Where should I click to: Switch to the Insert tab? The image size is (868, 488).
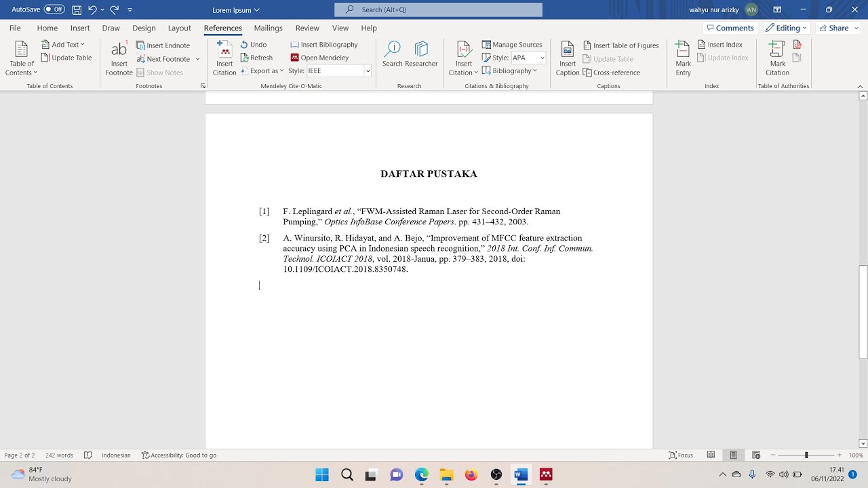coord(80,28)
